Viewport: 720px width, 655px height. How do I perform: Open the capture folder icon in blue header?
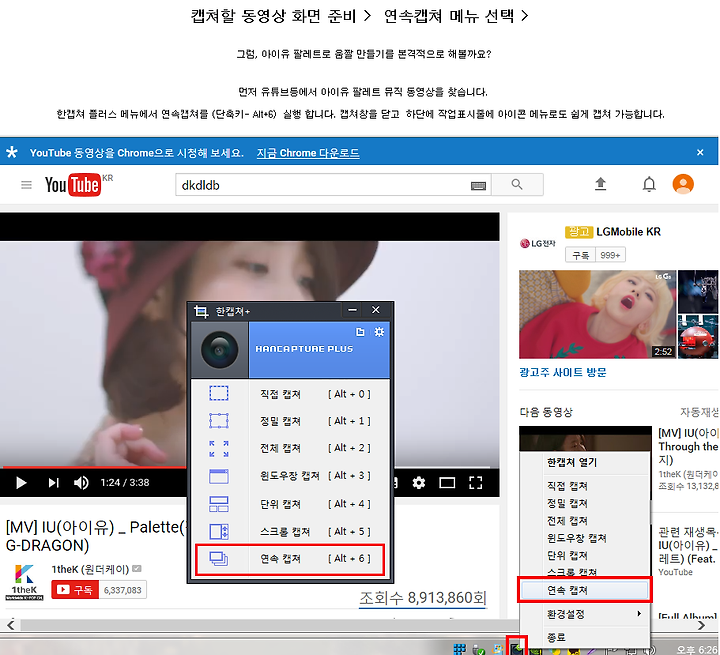point(360,332)
